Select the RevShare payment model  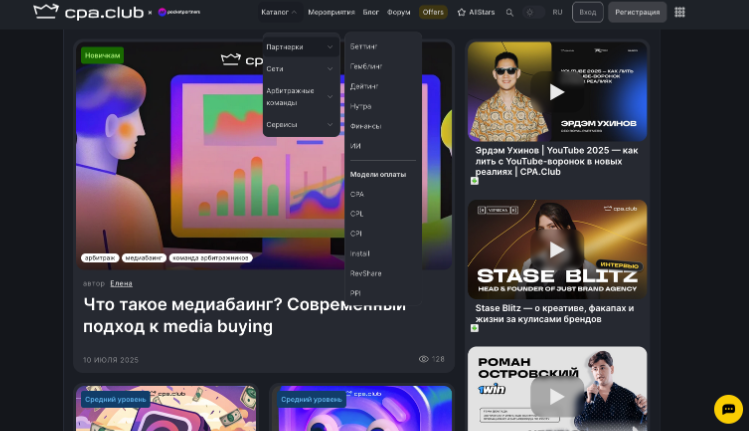coord(365,273)
